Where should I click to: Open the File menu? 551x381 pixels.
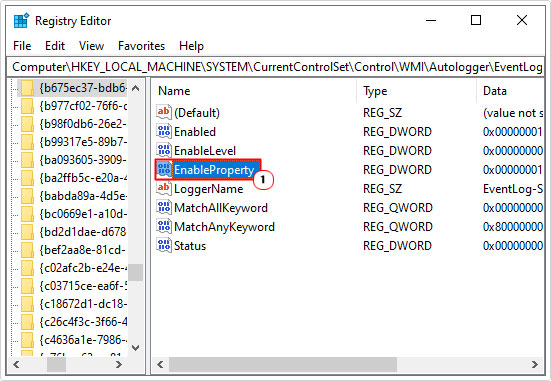pos(22,46)
